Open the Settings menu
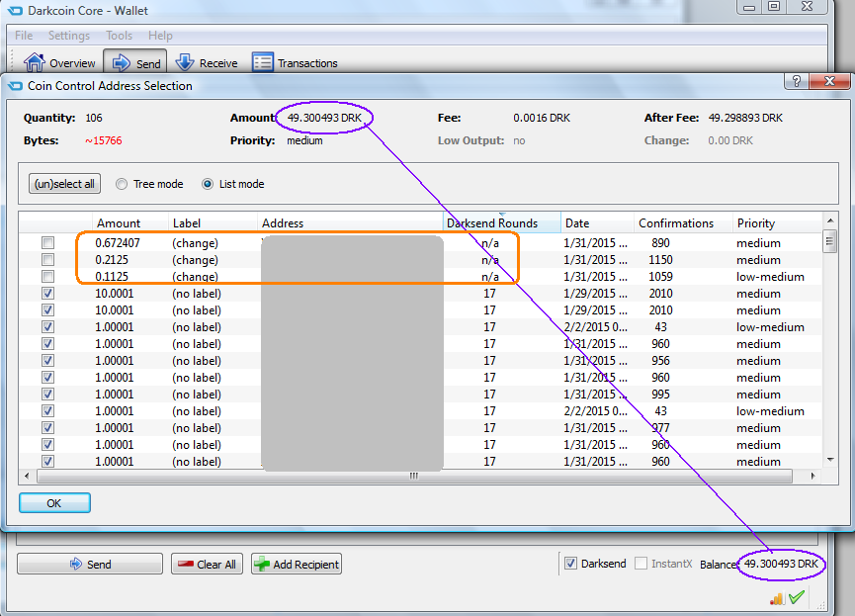 click(69, 36)
